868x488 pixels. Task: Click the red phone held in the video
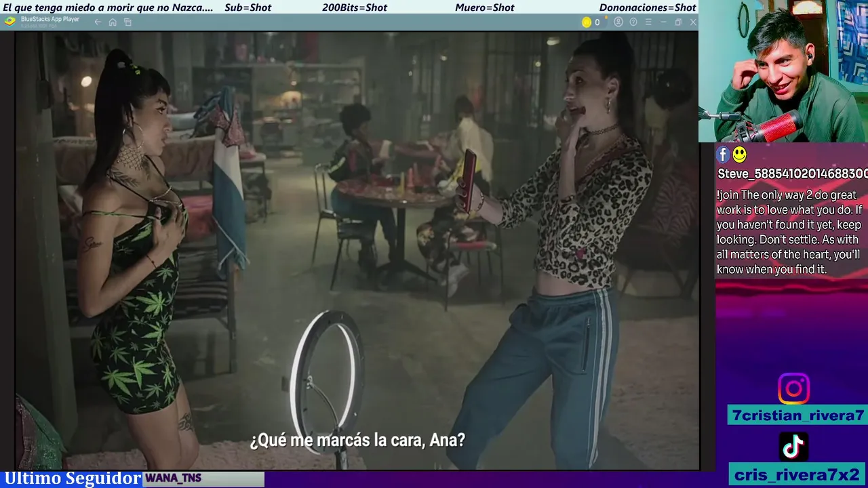click(x=468, y=180)
